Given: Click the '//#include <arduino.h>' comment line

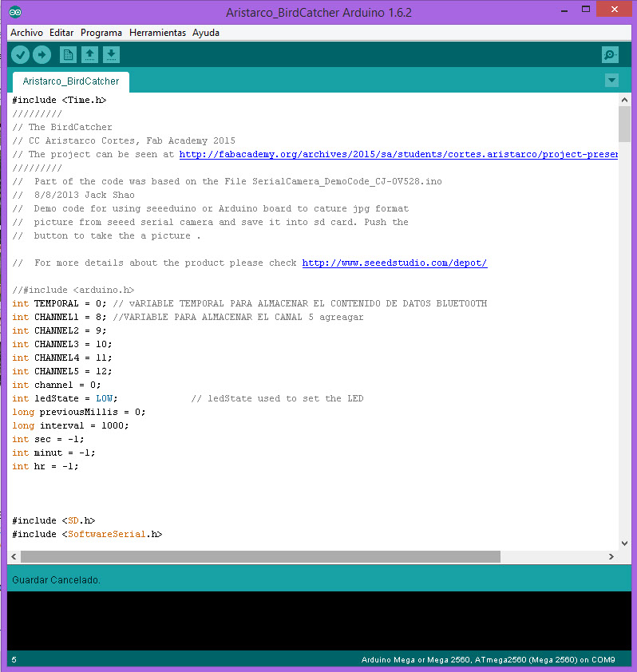Looking at the screenshot, I should coord(73,291).
